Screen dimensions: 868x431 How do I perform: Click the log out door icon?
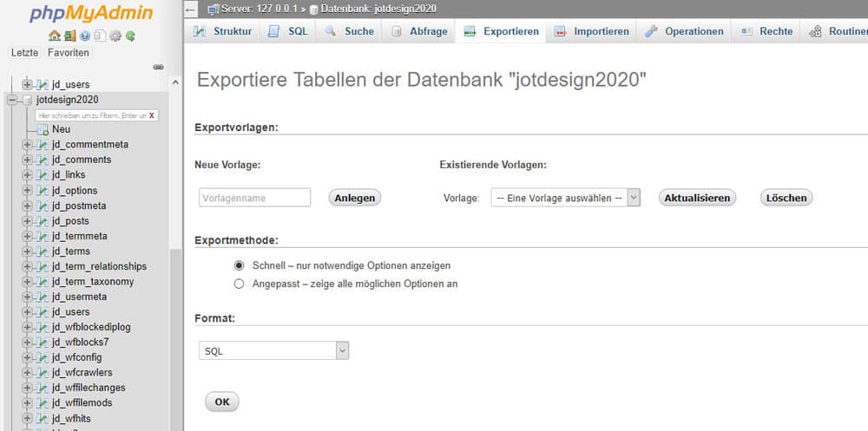[69, 36]
